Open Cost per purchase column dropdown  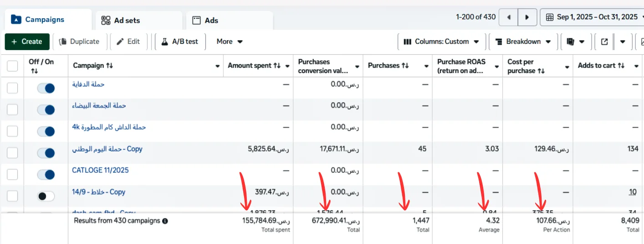pos(567,67)
